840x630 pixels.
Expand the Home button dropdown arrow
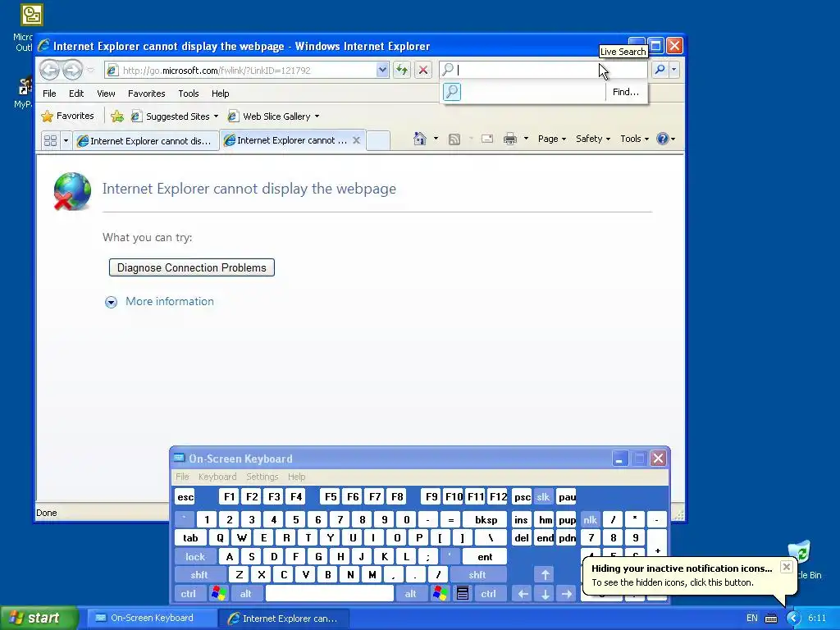[x=436, y=139]
